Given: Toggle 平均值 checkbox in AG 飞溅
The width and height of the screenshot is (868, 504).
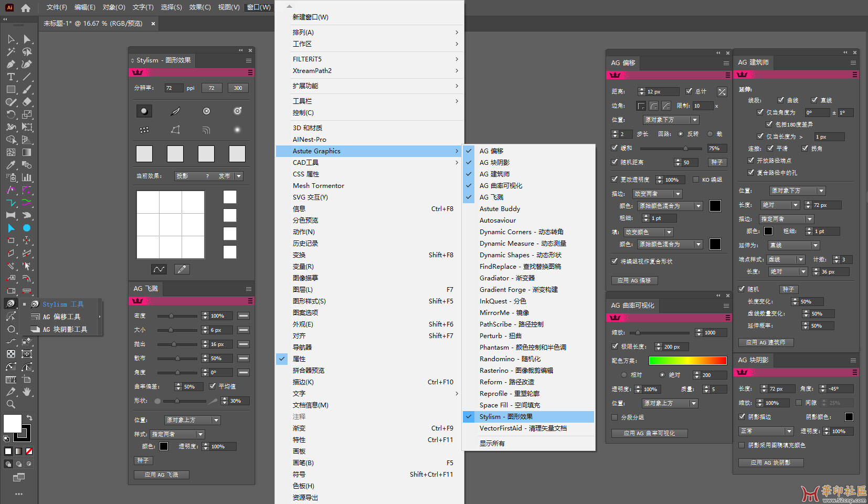Looking at the screenshot, I should (x=213, y=386).
